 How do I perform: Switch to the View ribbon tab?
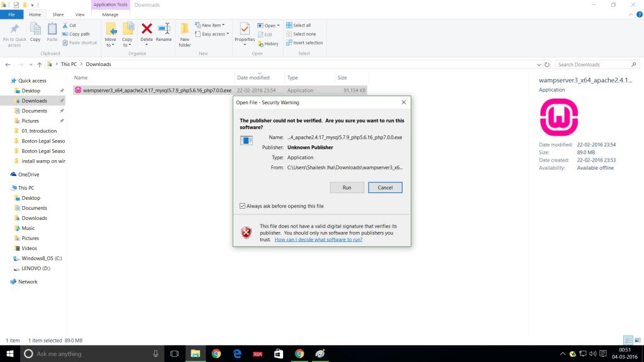80,14
